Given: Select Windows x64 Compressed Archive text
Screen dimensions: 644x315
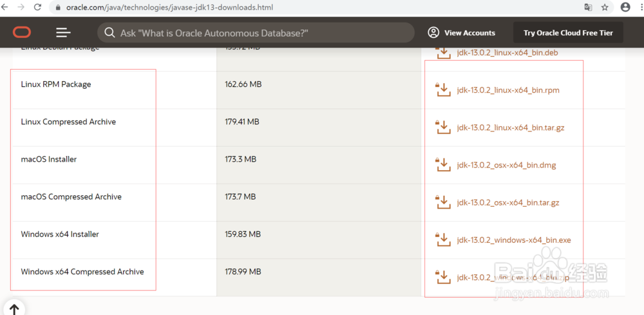Looking at the screenshot, I should [x=82, y=272].
